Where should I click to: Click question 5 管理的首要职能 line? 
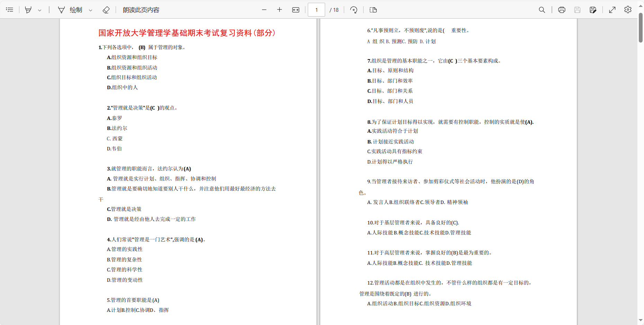[x=133, y=300]
